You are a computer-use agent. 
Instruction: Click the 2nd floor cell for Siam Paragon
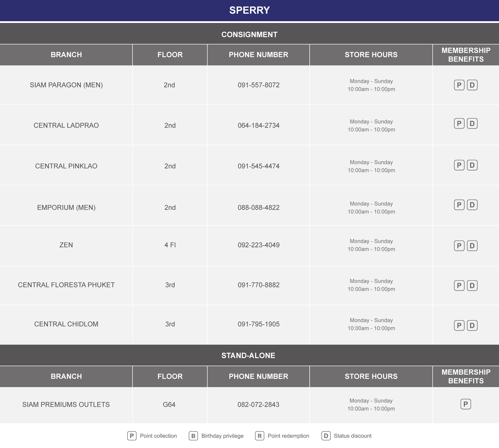tap(169, 85)
